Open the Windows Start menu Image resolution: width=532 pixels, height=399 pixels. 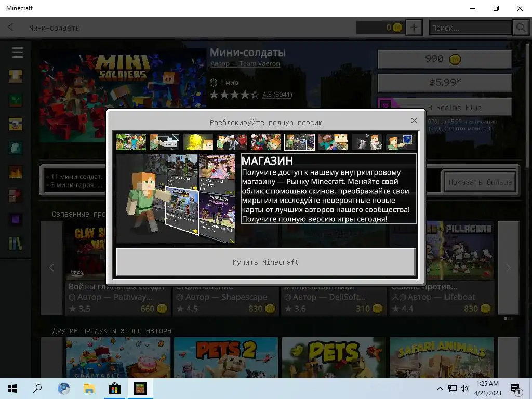coord(12,389)
